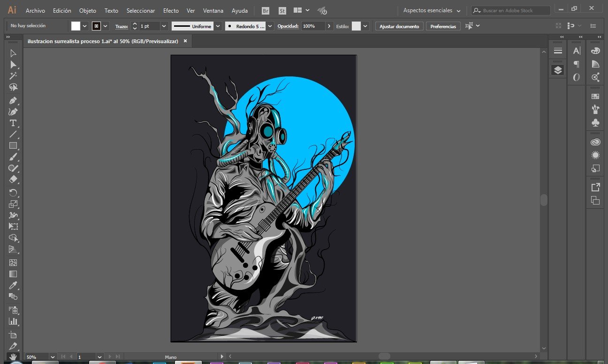Launch Adobe Bridge with Br icon
This screenshot has height=364, width=608.
coord(266,10)
